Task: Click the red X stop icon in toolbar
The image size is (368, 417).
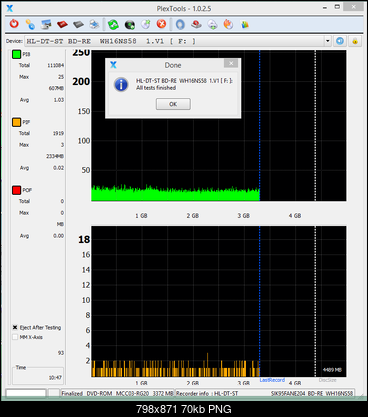Action: pos(162,24)
